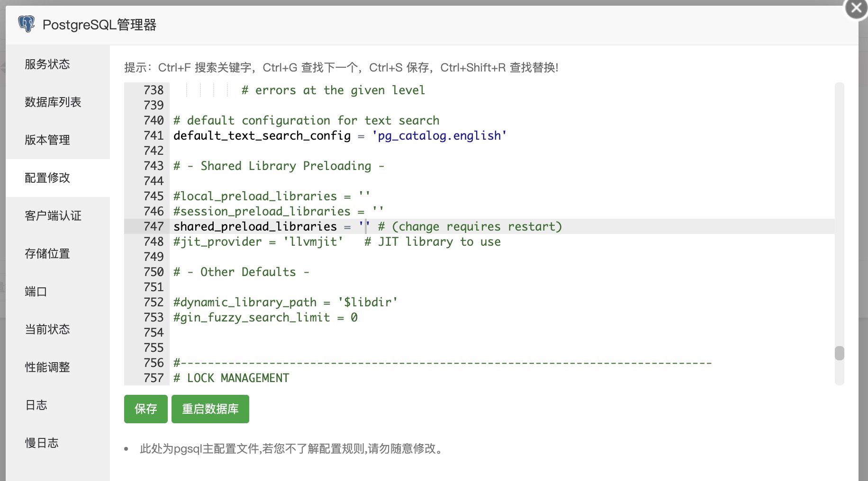
Task: Open 存储位置 settings
Action: tap(58, 254)
